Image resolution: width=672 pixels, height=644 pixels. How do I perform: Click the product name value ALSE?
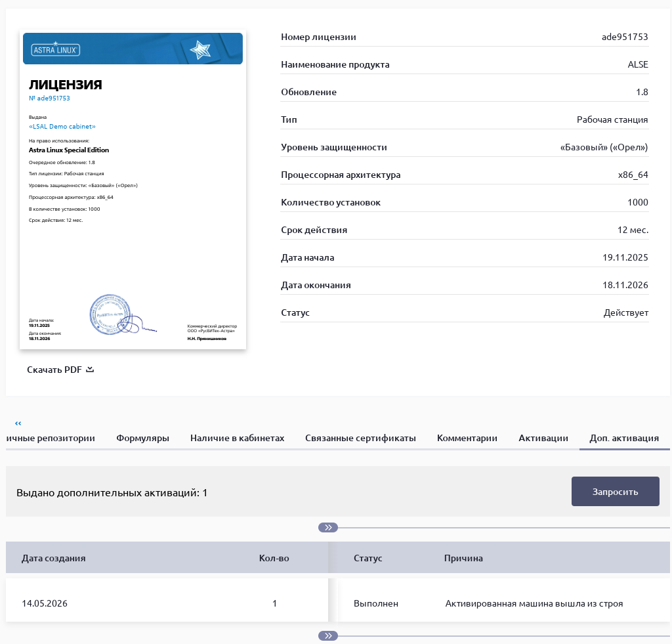[x=638, y=64]
